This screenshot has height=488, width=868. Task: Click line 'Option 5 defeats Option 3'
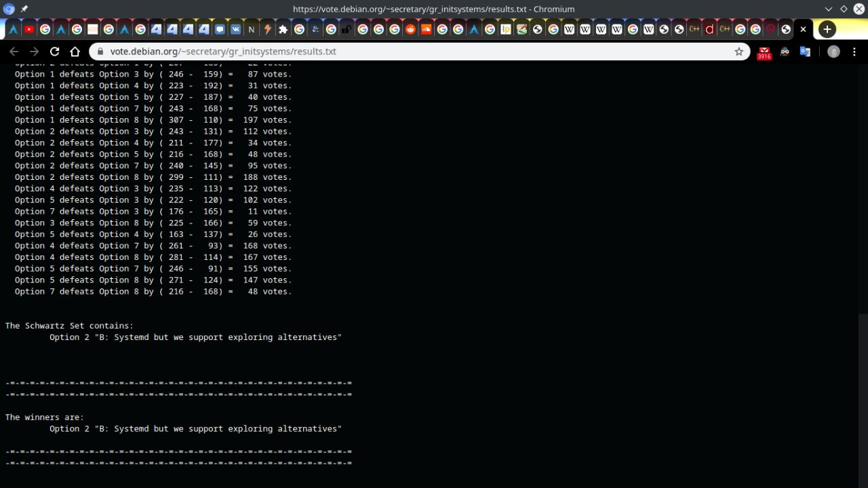153,200
